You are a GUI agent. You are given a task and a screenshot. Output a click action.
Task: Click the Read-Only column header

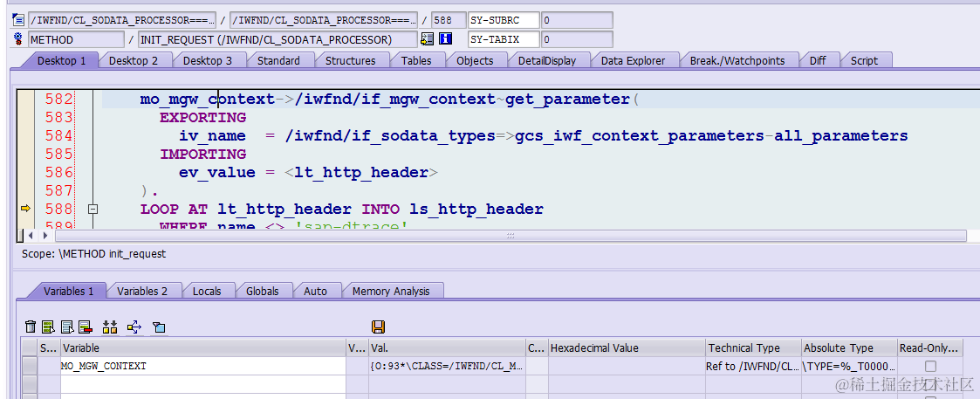click(930, 347)
